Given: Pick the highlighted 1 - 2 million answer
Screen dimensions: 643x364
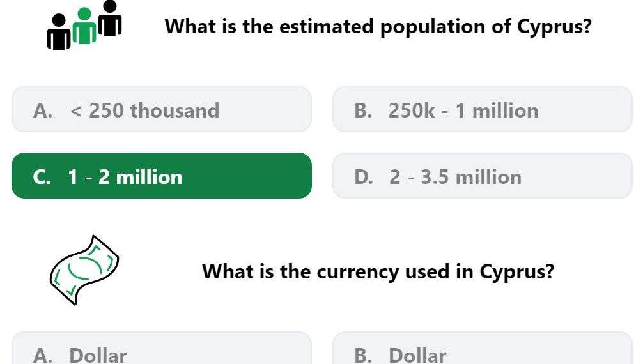Looking at the screenshot, I should point(162,176).
